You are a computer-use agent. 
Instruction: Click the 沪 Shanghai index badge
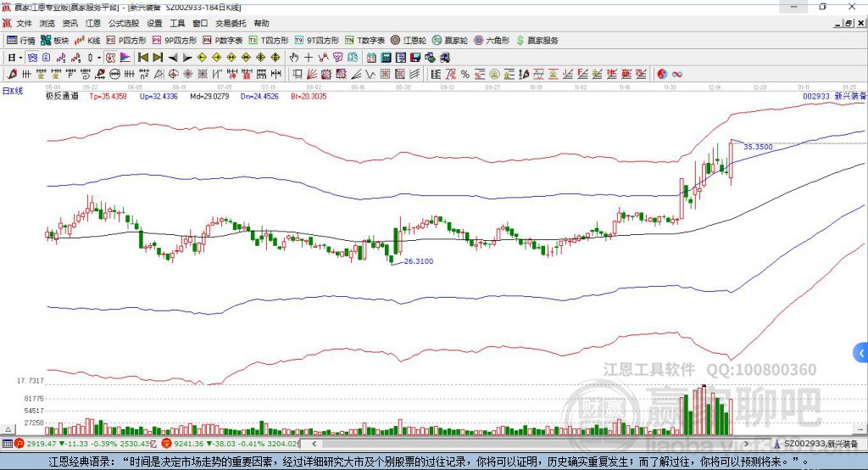[20, 444]
